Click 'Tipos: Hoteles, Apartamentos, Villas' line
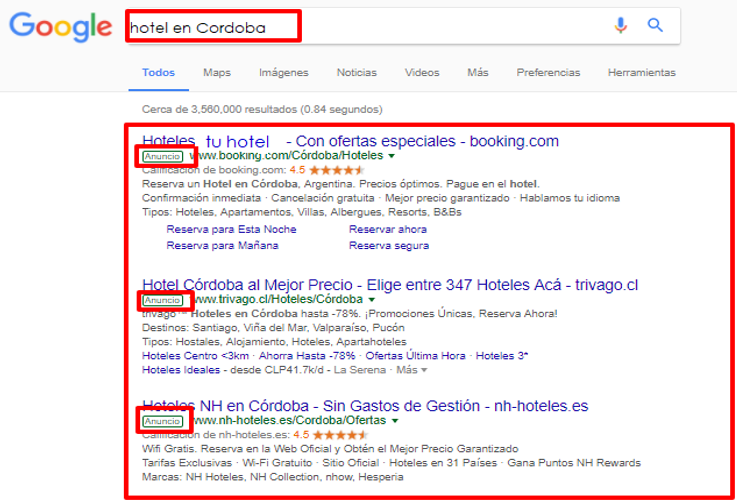Viewport: 737px width, 502px height. 302,212
